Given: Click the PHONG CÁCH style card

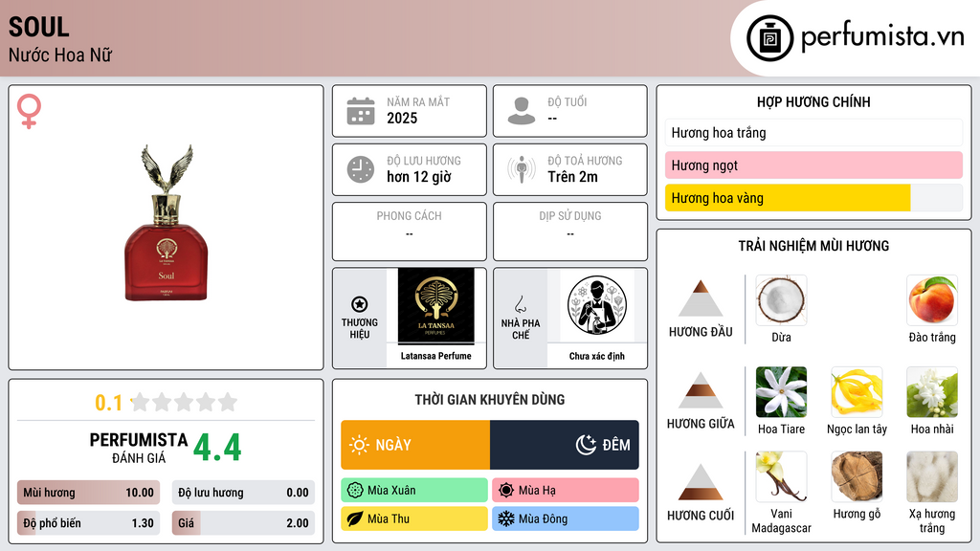Looking at the screenshot, I should click(410, 231).
